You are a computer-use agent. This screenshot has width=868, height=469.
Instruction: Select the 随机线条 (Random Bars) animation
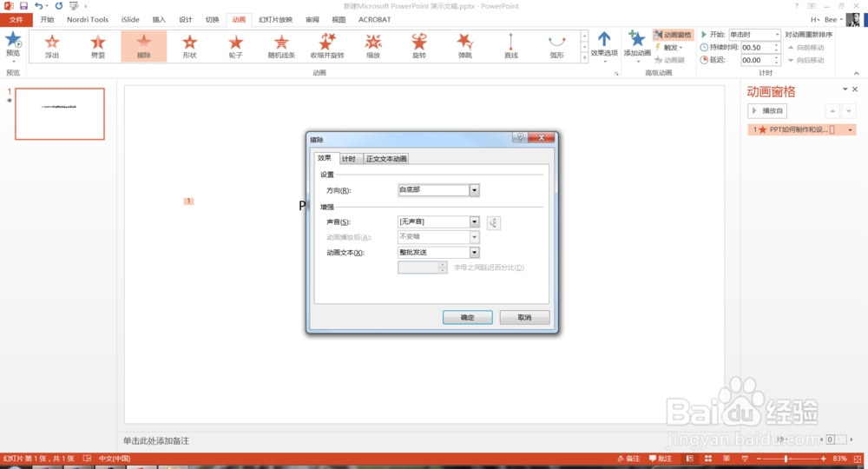tap(282, 46)
